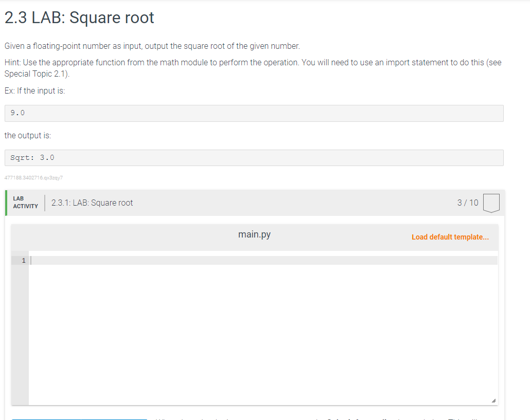Select the main.py tab above the editor

pyautogui.click(x=254, y=234)
